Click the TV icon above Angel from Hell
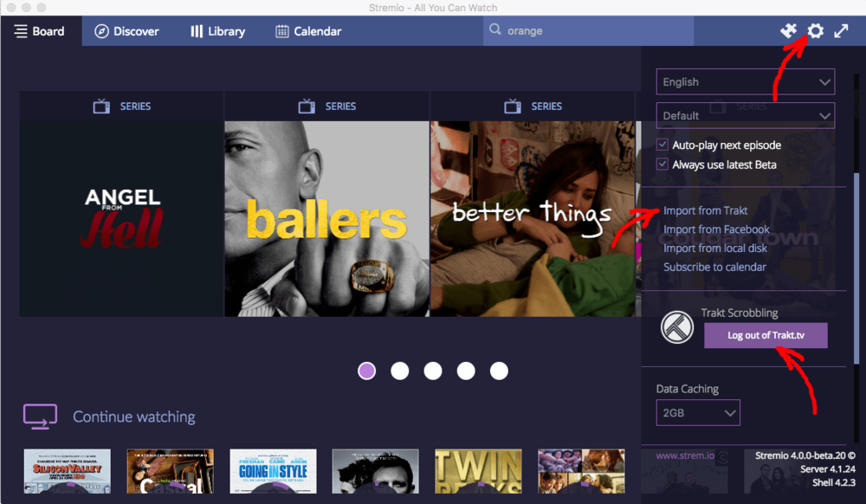This screenshot has width=866, height=504. tap(101, 106)
